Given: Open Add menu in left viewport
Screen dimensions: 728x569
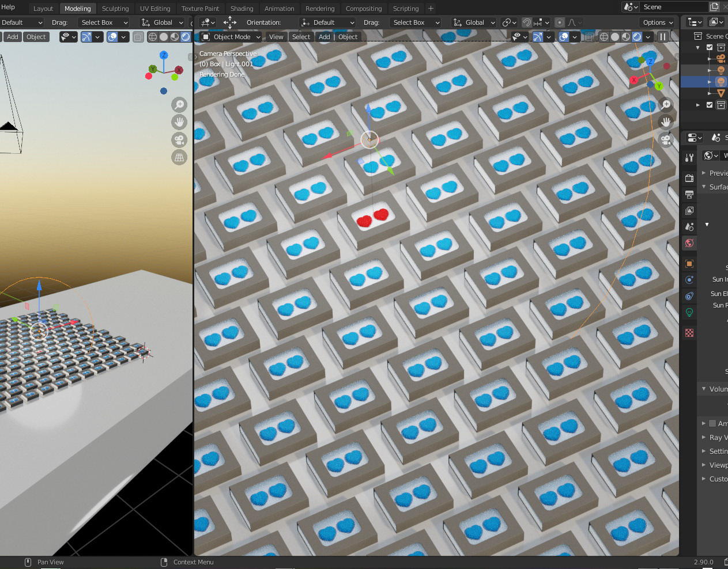Looking at the screenshot, I should coord(13,37).
